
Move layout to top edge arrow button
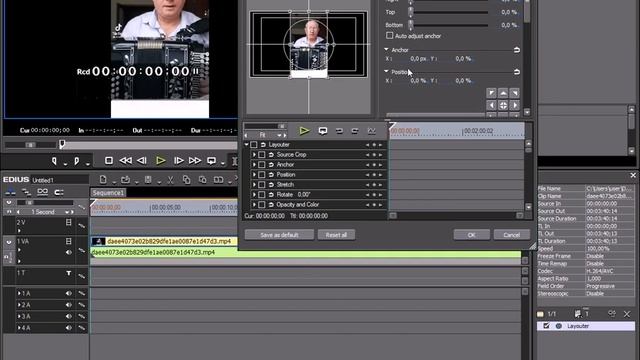(x=503, y=93)
